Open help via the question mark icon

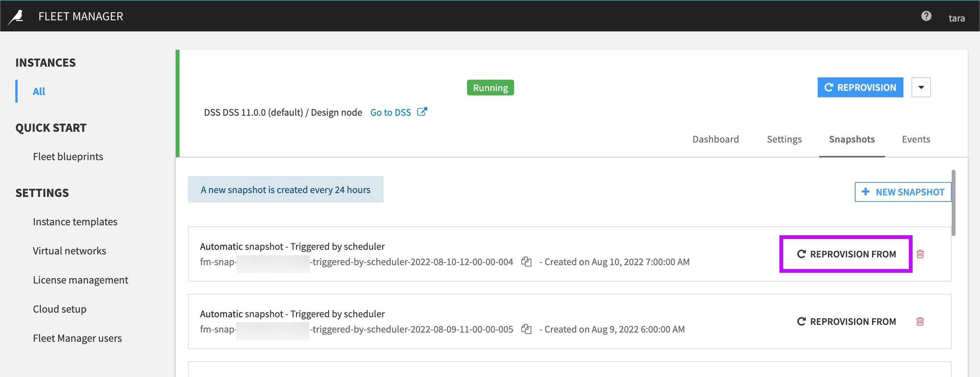(x=926, y=16)
